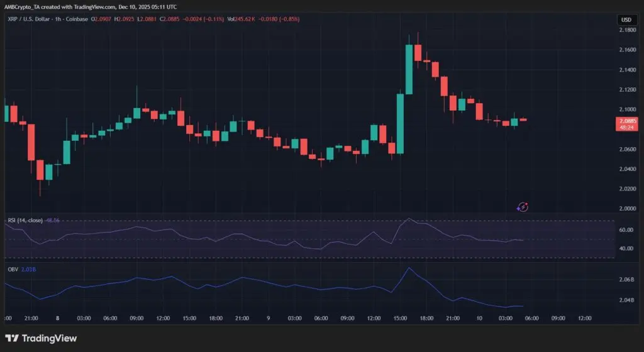Click the 60.00 RSI scale label
This screenshot has width=644, height=352.
coord(626,230)
